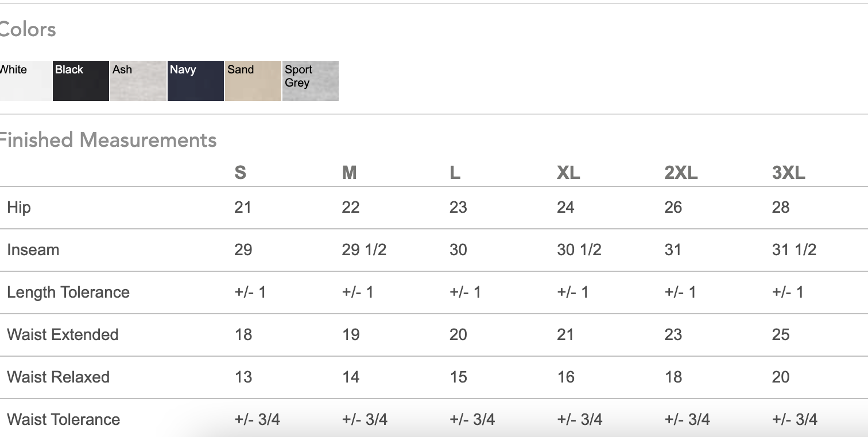The width and height of the screenshot is (868, 437).
Task: Click the XL size column header
Action: click(568, 173)
